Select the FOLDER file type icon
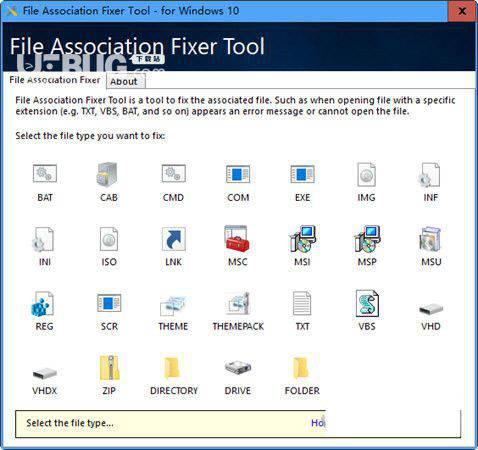 pos(301,367)
